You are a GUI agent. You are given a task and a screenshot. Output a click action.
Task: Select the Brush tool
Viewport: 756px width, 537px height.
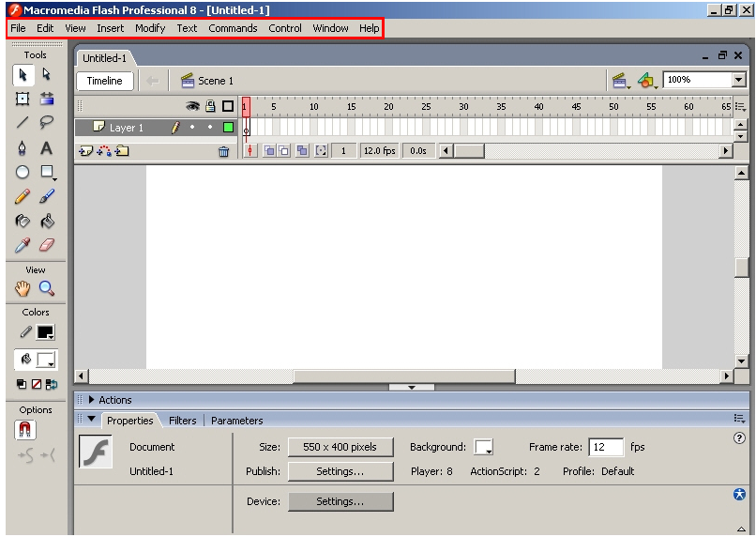(47, 196)
